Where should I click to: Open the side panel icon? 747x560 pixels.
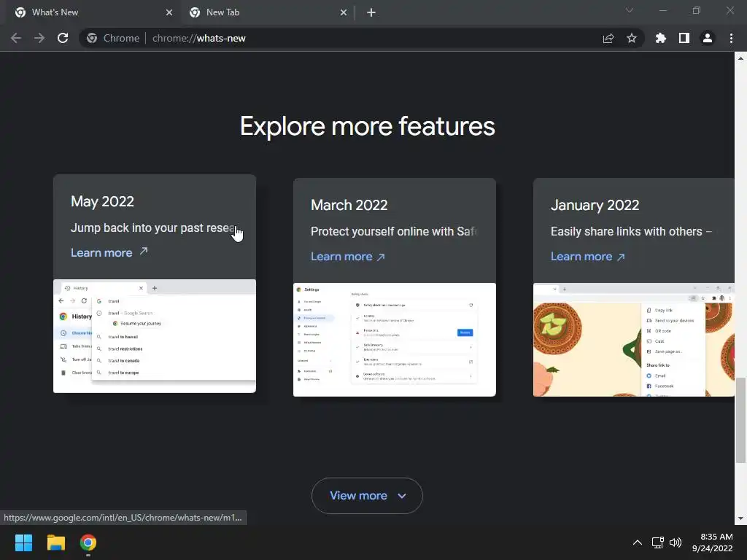[x=684, y=38]
